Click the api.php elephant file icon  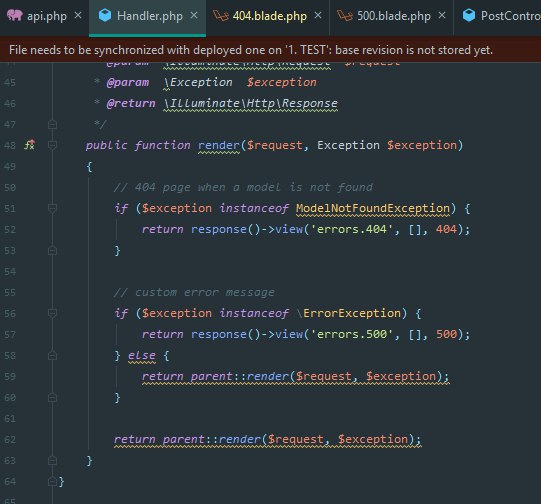coord(14,16)
